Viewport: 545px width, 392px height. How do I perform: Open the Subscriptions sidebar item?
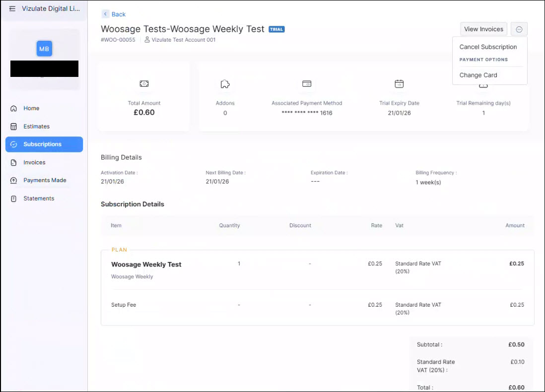pyautogui.click(x=44, y=144)
